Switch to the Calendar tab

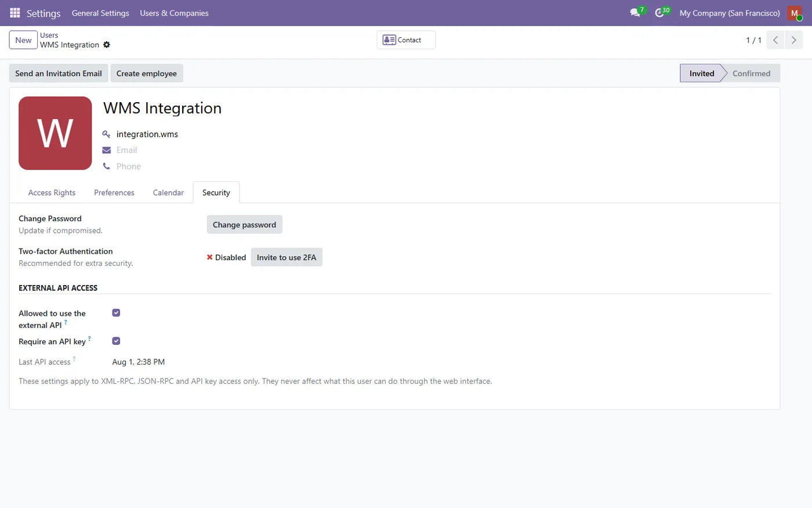click(168, 193)
